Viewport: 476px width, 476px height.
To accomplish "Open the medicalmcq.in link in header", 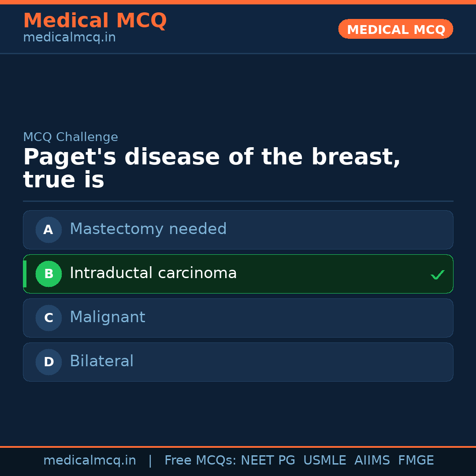I will tap(69, 38).
